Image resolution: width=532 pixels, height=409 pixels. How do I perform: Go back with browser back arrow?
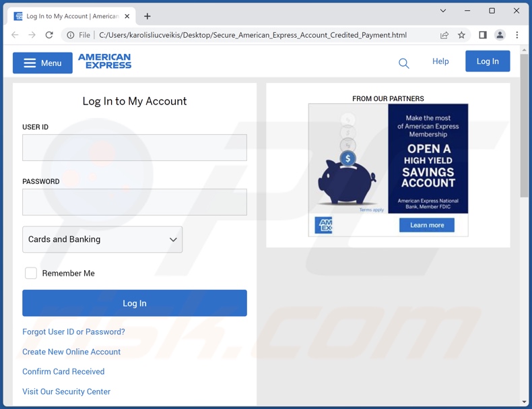[15, 35]
